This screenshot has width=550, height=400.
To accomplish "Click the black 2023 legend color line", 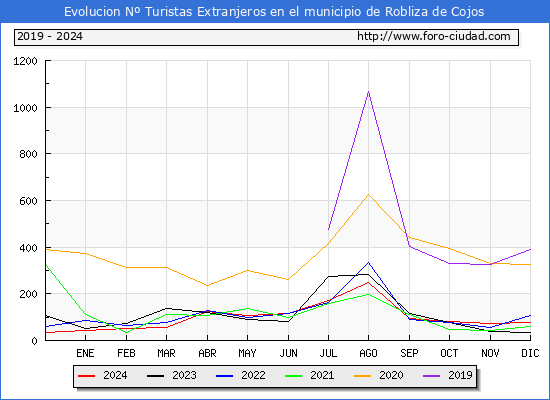I will [x=155, y=376].
